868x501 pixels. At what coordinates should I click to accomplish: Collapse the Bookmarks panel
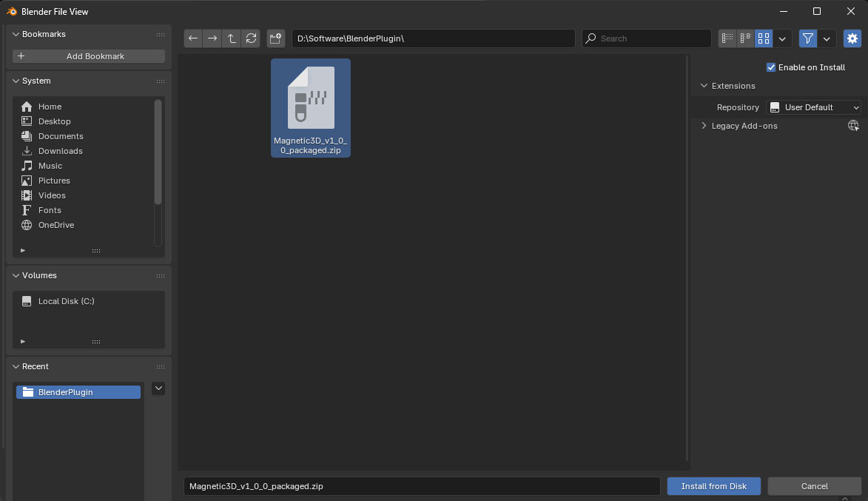click(x=16, y=34)
